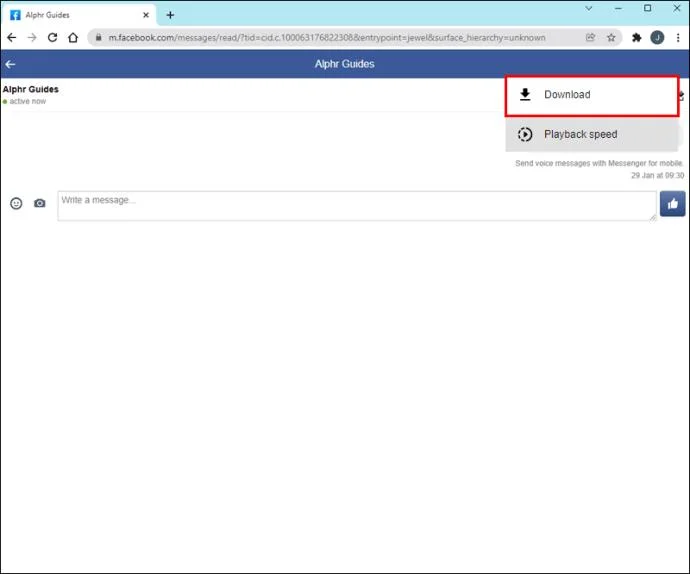Click the Write a message field

(x=357, y=206)
